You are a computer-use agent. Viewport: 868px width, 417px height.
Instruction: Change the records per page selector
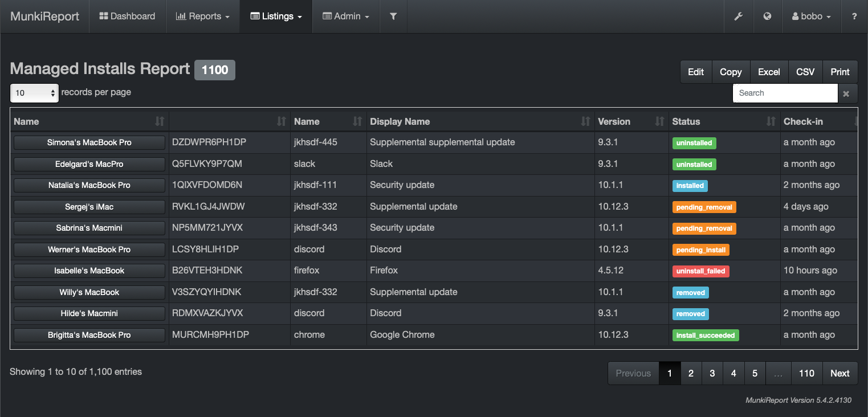click(x=34, y=93)
